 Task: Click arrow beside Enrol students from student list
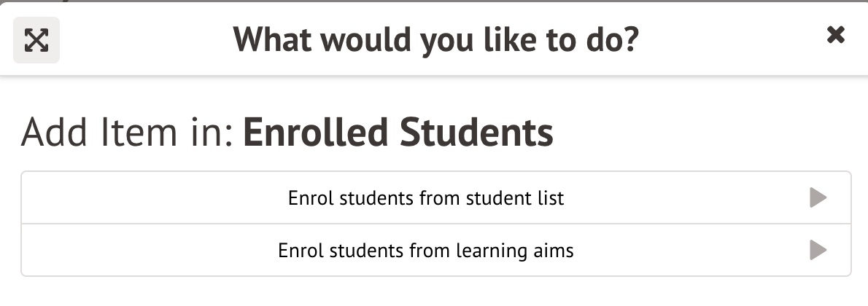pyautogui.click(x=818, y=197)
